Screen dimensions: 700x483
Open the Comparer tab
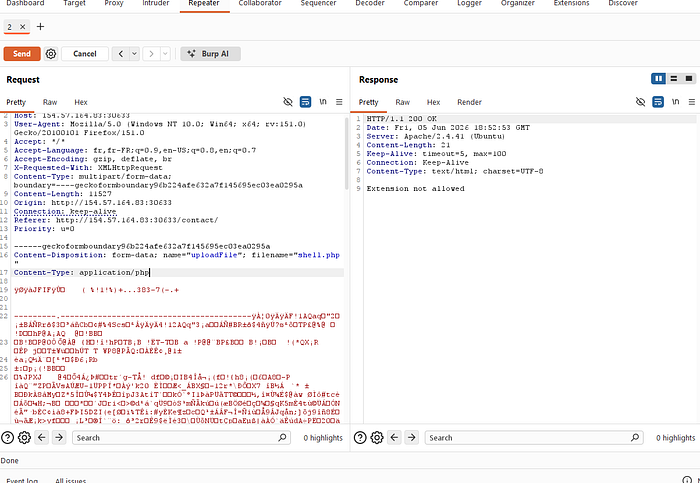click(x=421, y=4)
